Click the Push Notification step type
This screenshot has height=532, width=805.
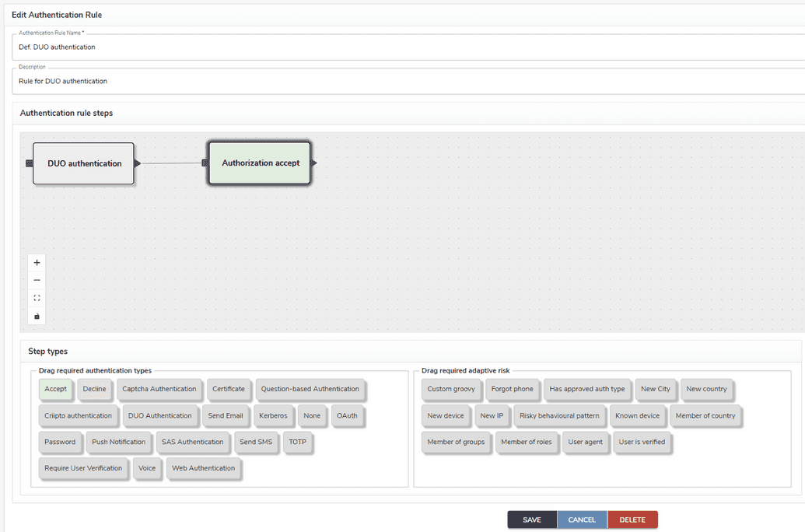coord(118,442)
